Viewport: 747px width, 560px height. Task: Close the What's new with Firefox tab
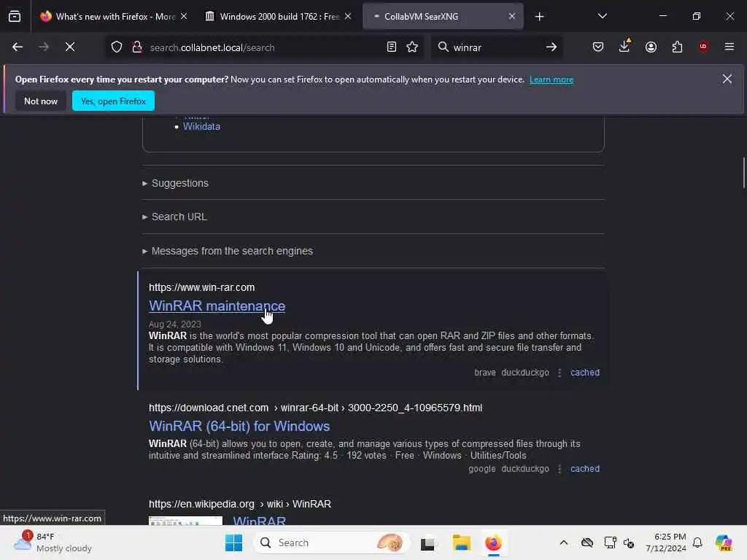[184, 16]
